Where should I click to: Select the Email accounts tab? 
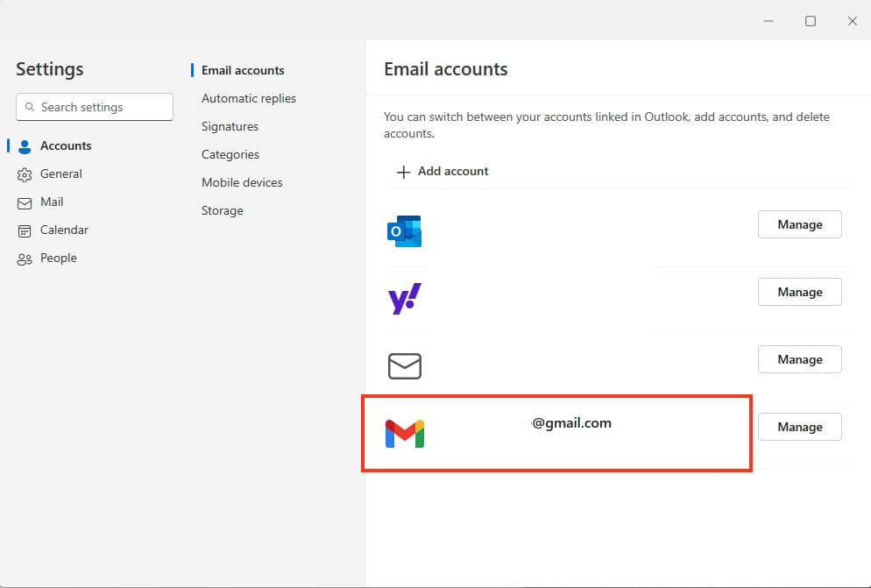[243, 70]
